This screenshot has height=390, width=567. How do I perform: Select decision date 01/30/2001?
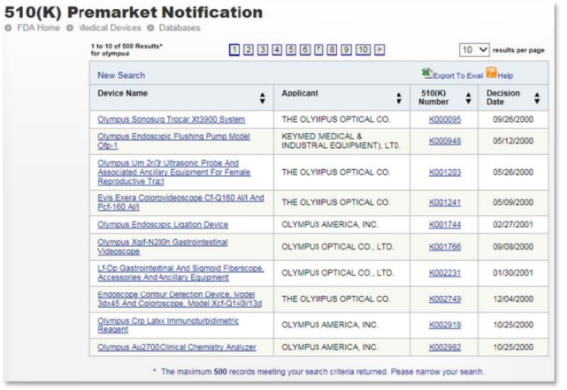pos(513,273)
